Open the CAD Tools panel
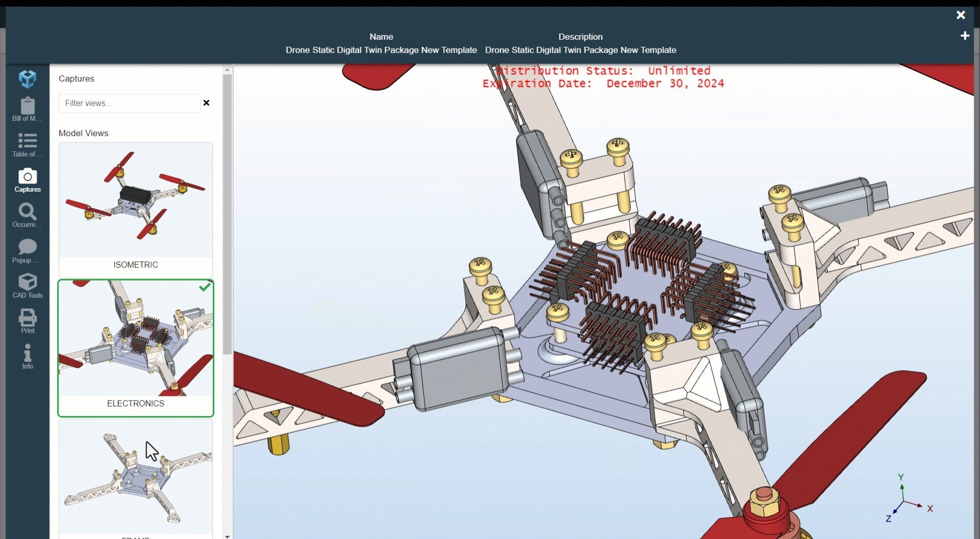The height and width of the screenshot is (539, 980). click(27, 286)
